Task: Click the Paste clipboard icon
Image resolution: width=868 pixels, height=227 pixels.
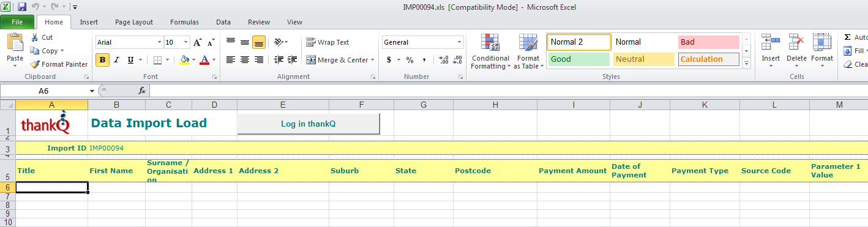Action: tap(15, 43)
